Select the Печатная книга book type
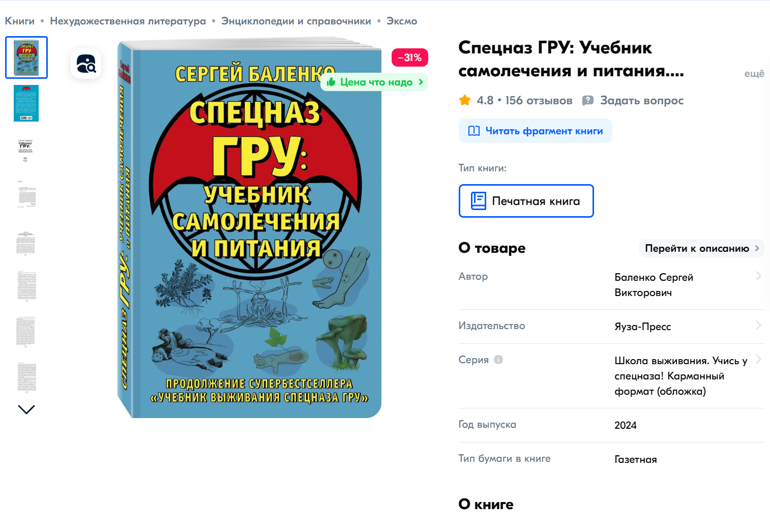This screenshot has height=532, width=770. click(x=526, y=201)
